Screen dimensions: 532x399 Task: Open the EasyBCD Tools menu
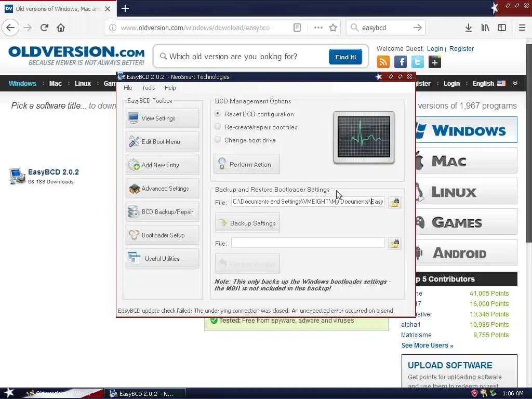pos(148,88)
